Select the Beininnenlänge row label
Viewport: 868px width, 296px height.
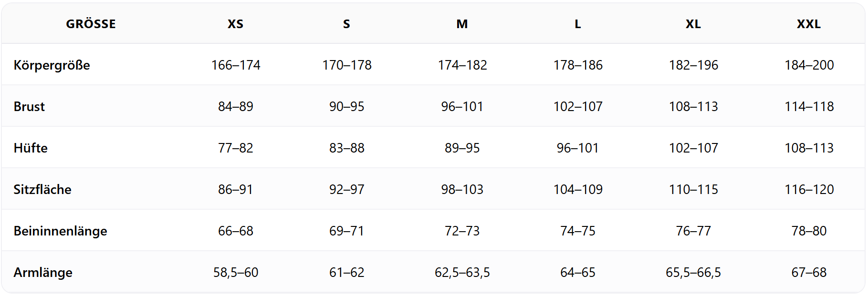60,231
